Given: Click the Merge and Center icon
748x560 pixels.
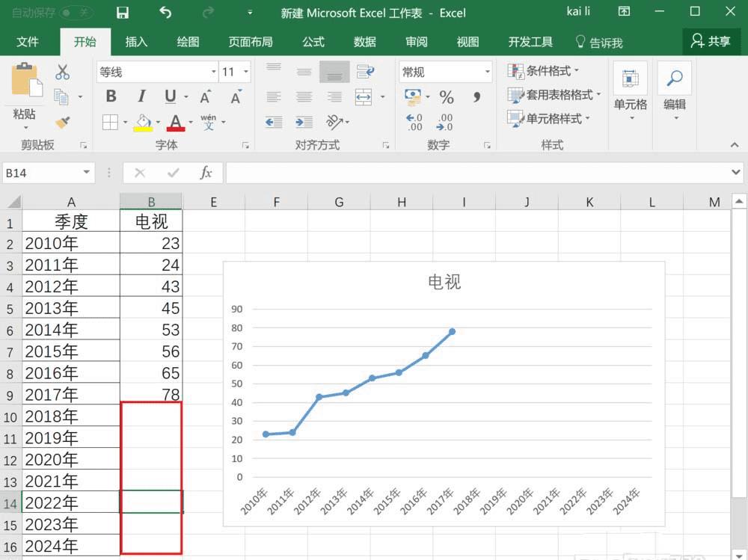Looking at the screenshot, I should pyautogui.click(x=364, y=97).
